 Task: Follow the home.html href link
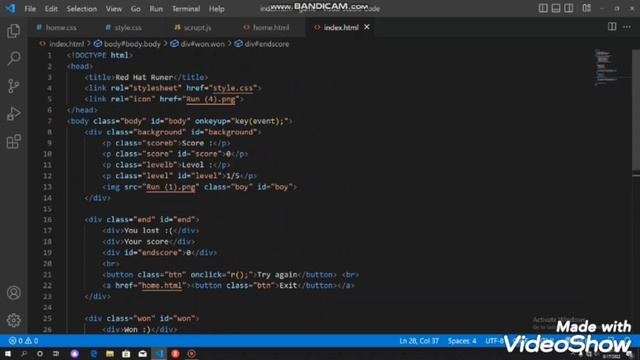pos(162,286)
